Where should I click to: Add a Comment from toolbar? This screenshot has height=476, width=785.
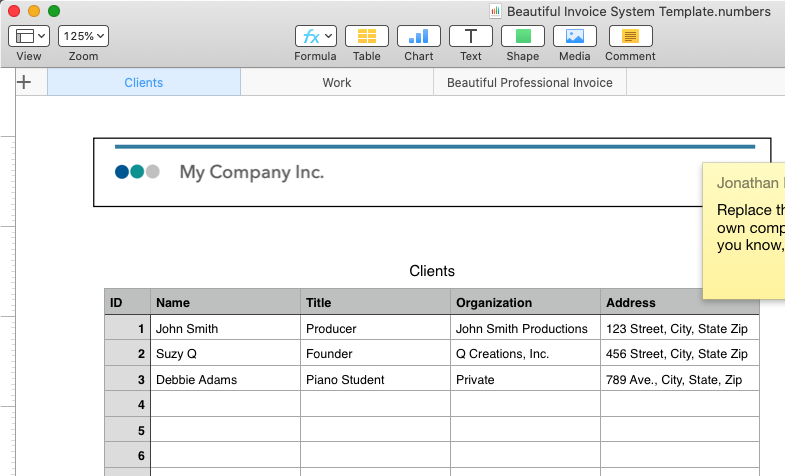630,36
